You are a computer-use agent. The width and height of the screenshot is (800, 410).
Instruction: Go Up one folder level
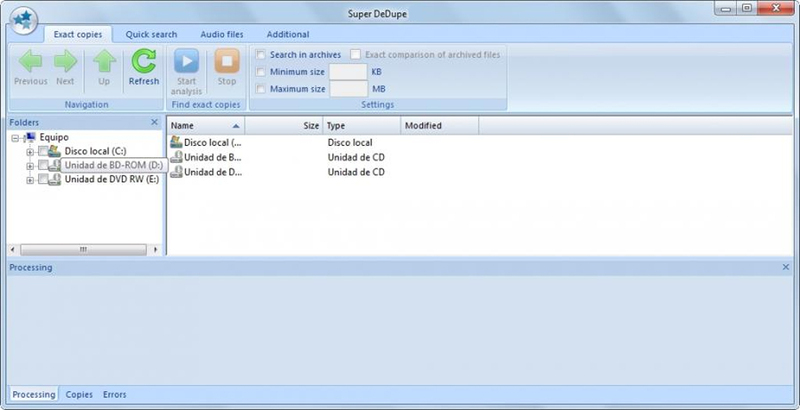pyautogui.click(x=104, y=67)
